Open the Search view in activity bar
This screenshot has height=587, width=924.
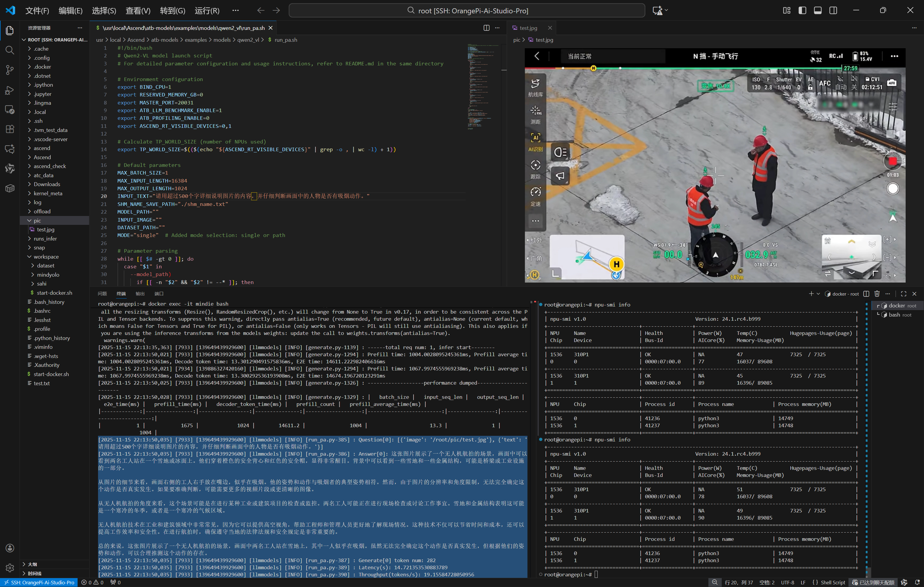[10, 50]
